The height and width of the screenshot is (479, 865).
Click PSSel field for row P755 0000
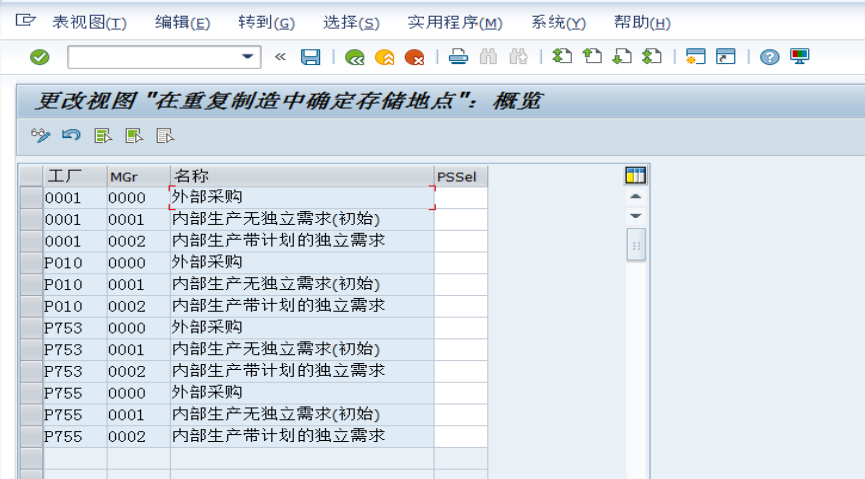(461, 393)
